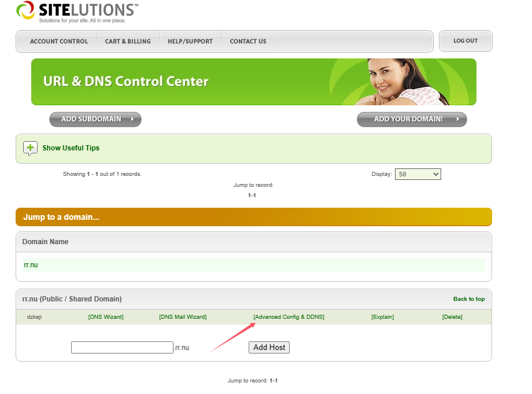
Task: Delete the dzkeji subdomain
Action: (452, 317)
